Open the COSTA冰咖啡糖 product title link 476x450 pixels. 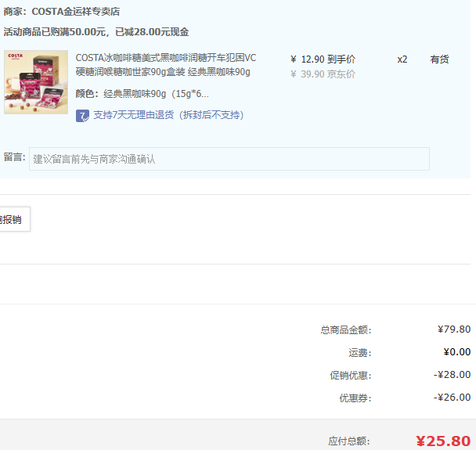(166, 65)
